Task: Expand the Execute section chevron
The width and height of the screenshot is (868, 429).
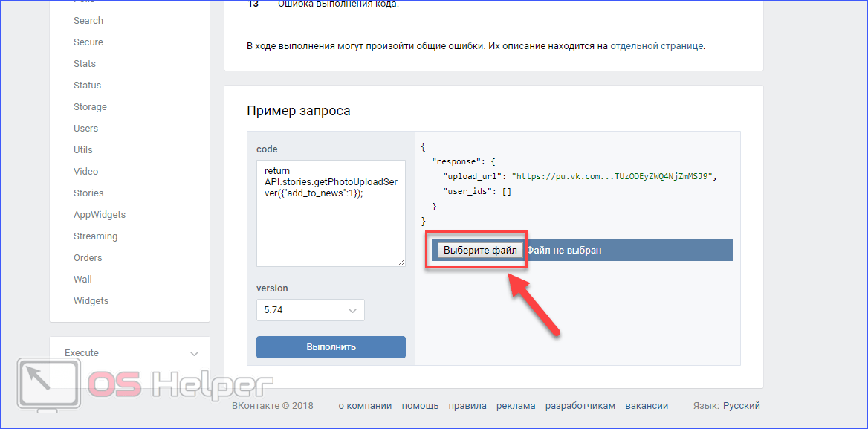Action: point(194,353)
